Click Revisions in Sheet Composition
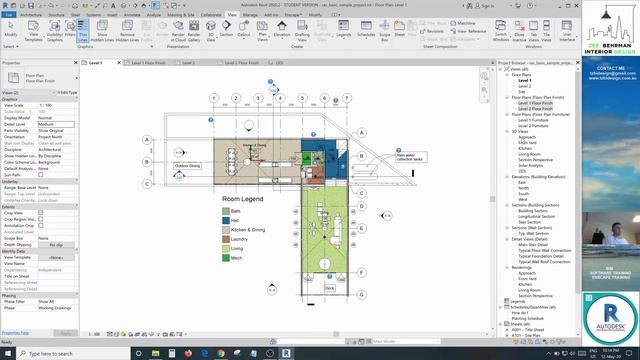Screen dimensions: 640x360 coord(432,31)
